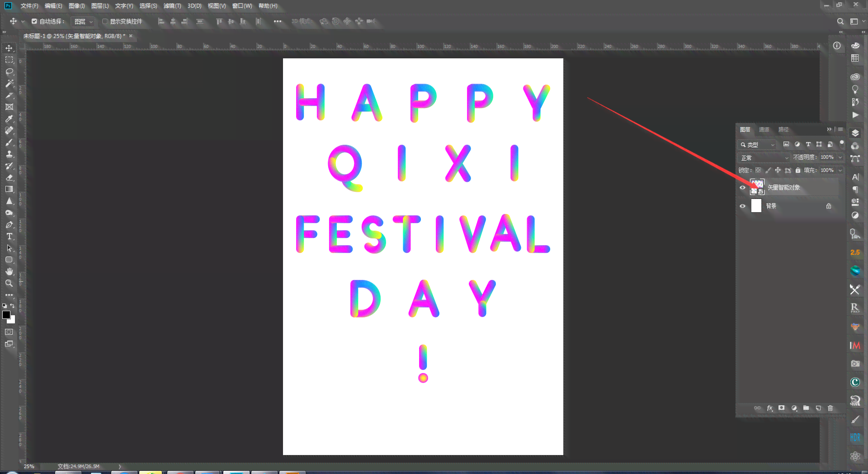Screen dimensions: 868x474
Task: Click the edit toolbar ellipsis
Action: [x=9, y=295]
